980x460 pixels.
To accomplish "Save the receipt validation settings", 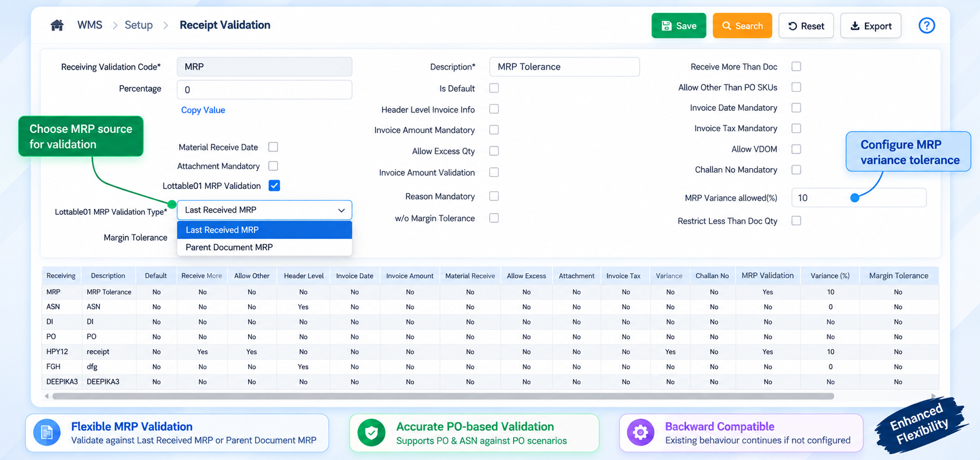I will tap(679, 26).
